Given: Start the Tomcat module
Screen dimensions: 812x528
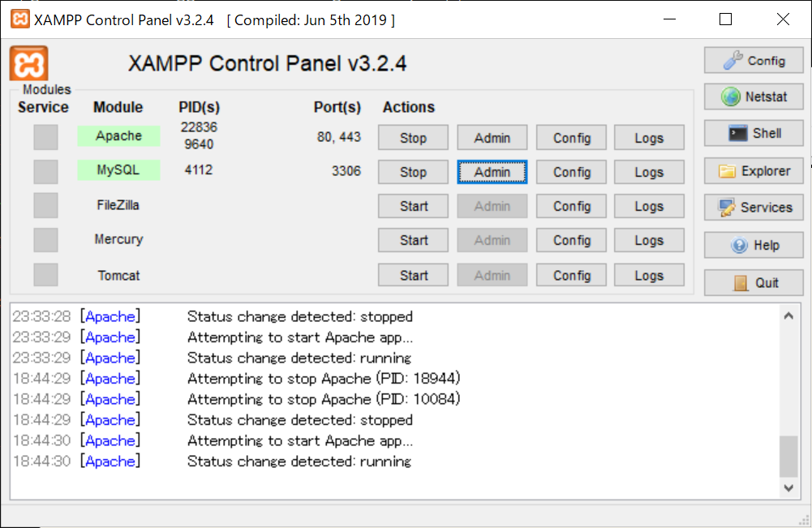Looking at the screenshot, I should [x=413, y=275].
